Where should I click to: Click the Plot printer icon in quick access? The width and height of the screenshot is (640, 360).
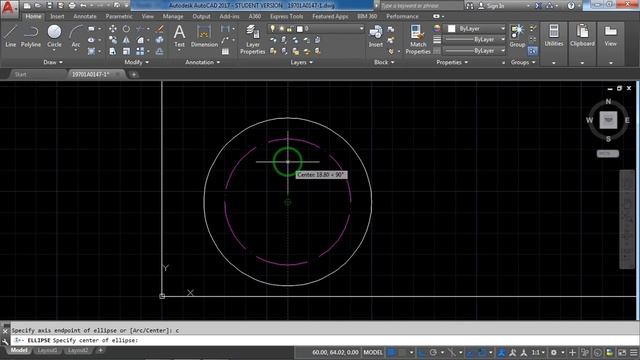pyautogui.click(x=72, y=6)
